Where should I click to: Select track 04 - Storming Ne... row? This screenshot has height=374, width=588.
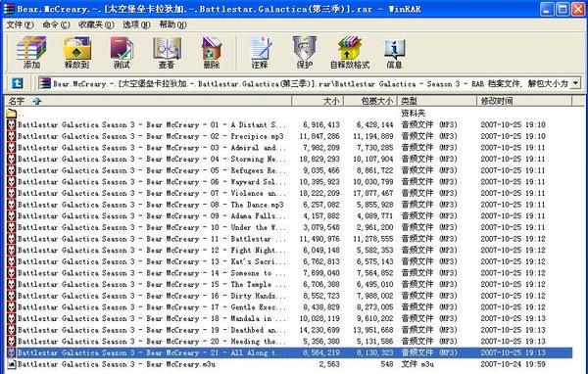click(289, 159)
